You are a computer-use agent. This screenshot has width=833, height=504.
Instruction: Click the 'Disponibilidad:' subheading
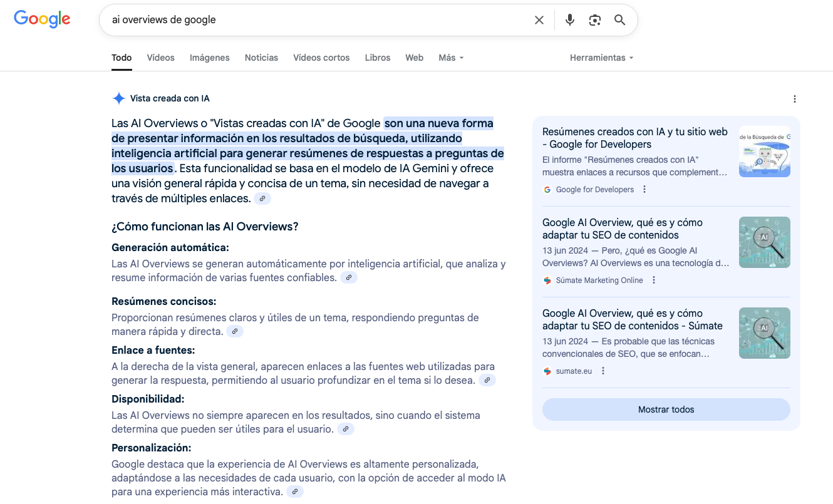pos(148,399)
